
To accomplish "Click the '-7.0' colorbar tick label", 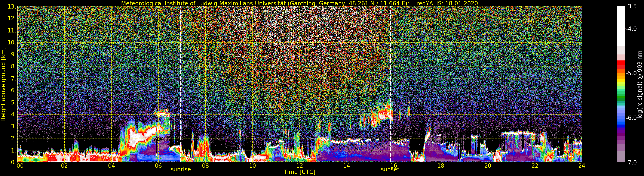I will [631, 163].
